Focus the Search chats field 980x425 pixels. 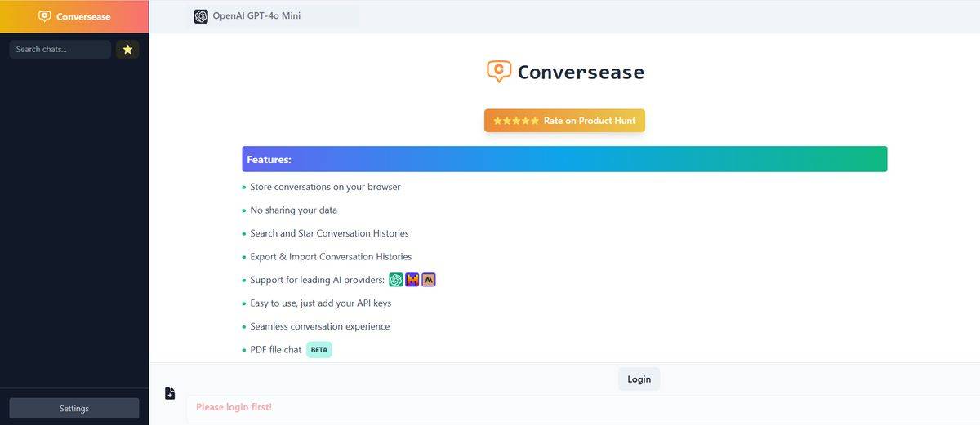click(60, 50)
